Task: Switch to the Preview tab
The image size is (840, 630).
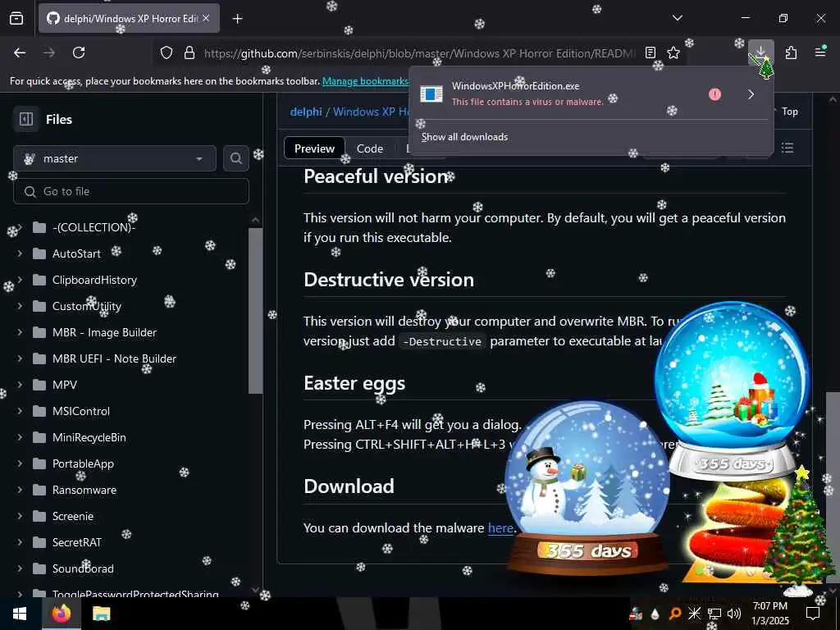Action: [x=314, y=148]
